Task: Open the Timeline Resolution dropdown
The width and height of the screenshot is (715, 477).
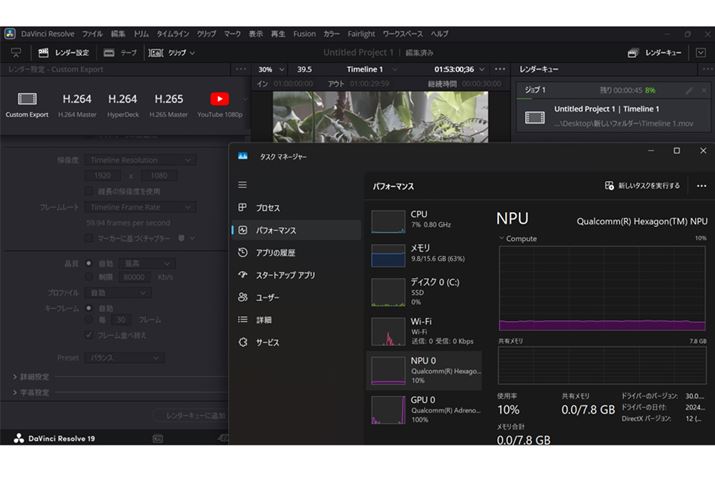Action: (140, 160)
